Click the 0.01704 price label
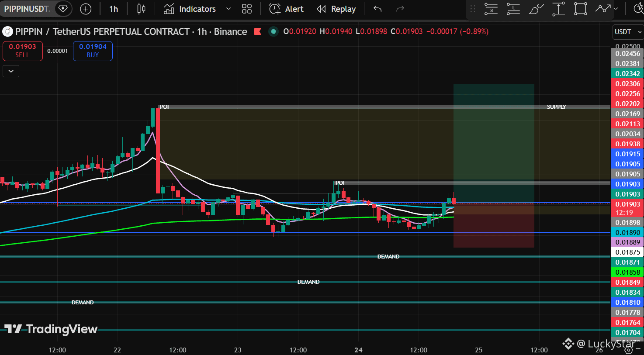The image size is (644, 355). [x=627, y=333]
